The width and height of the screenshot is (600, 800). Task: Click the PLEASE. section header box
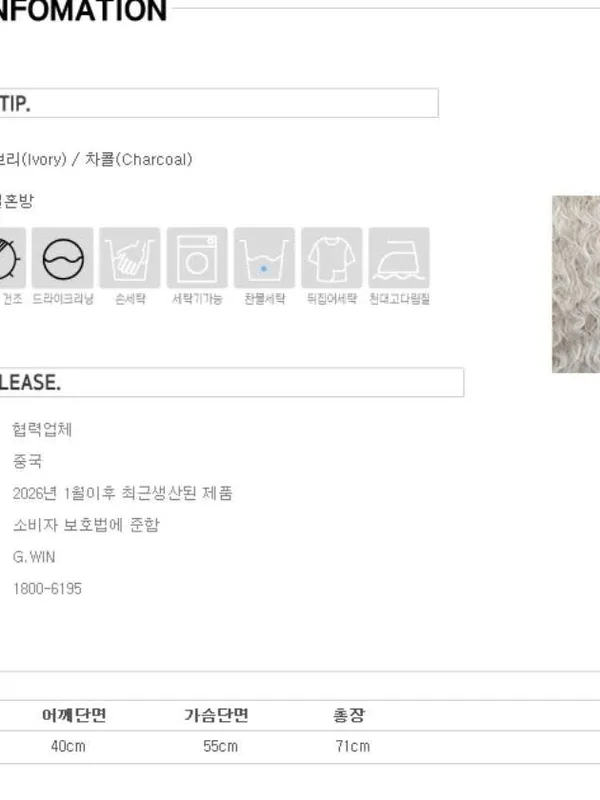tap(232, 382)
